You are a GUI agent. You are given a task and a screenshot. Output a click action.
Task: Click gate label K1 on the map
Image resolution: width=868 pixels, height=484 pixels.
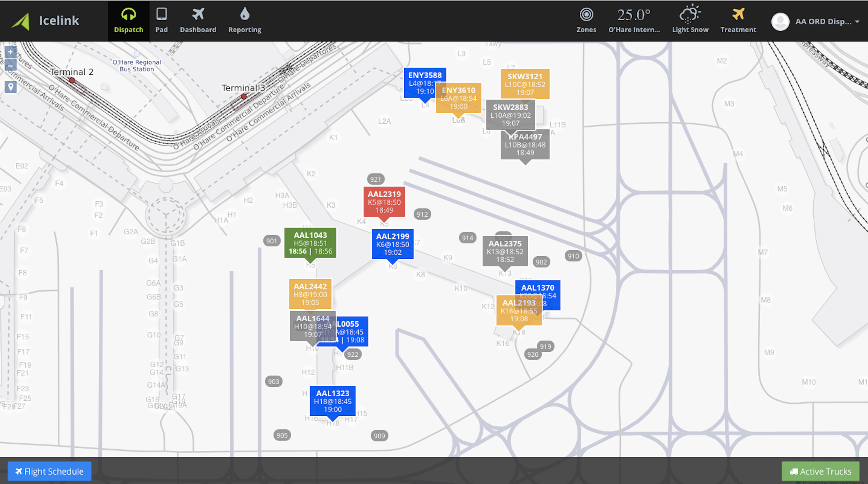click(333, 137)
